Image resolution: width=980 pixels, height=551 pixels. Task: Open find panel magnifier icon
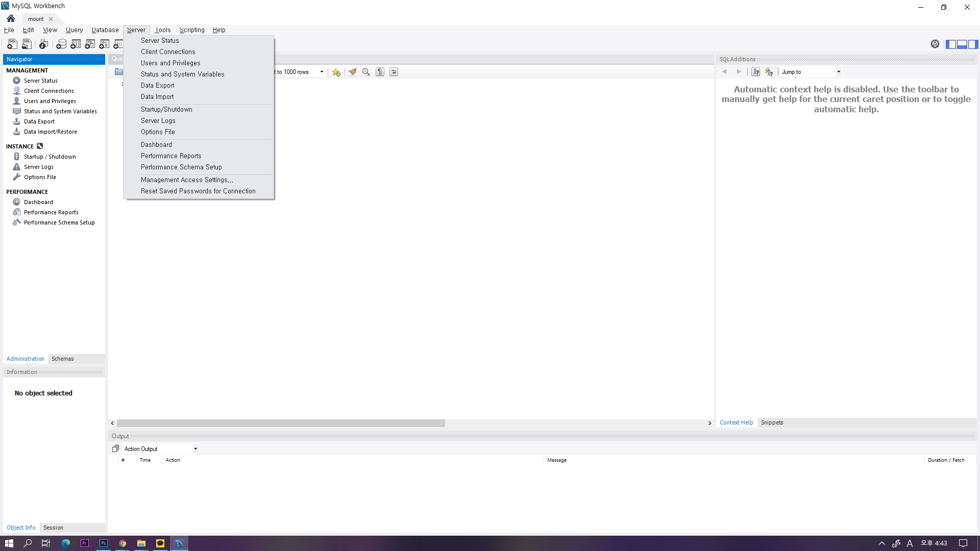(366, 72)
